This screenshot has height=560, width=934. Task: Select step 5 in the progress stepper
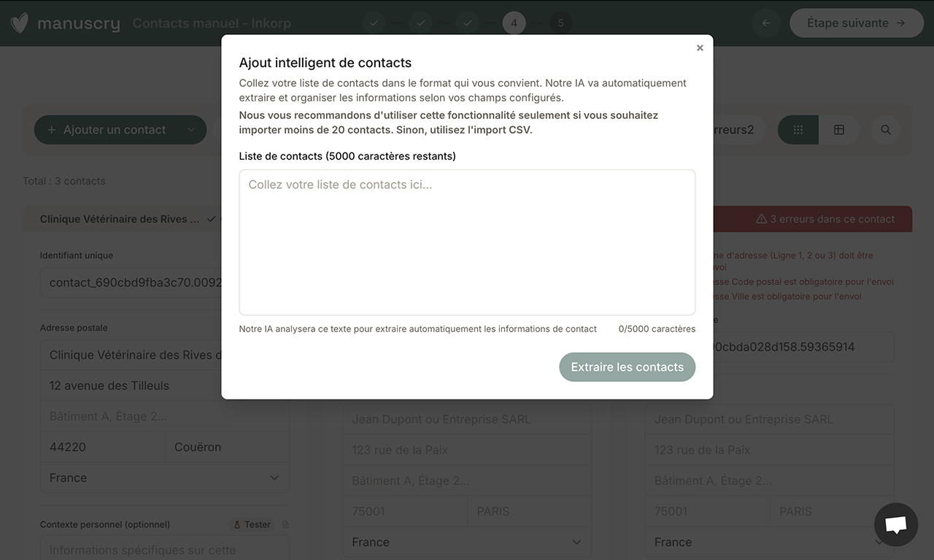click(560, 23)
